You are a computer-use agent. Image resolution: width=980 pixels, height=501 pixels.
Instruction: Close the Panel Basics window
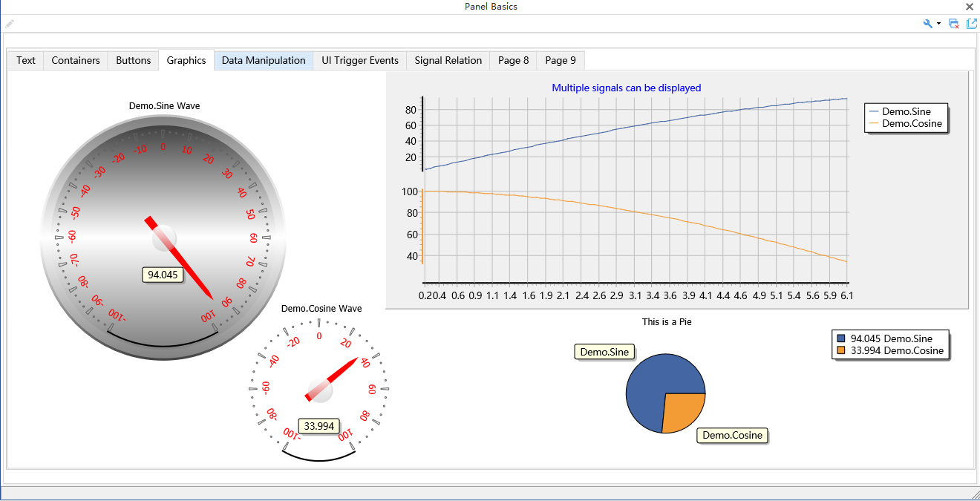click(970, 7)
